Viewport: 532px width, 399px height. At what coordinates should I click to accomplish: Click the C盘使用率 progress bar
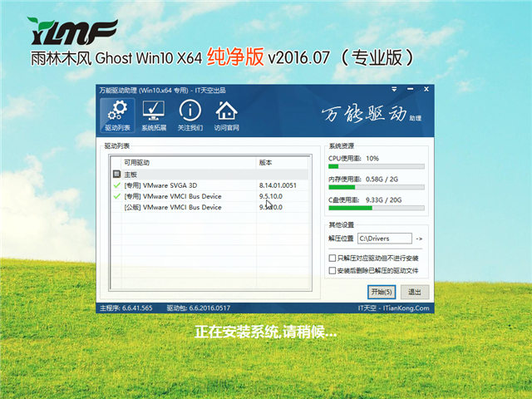click(x=377, y=208)
